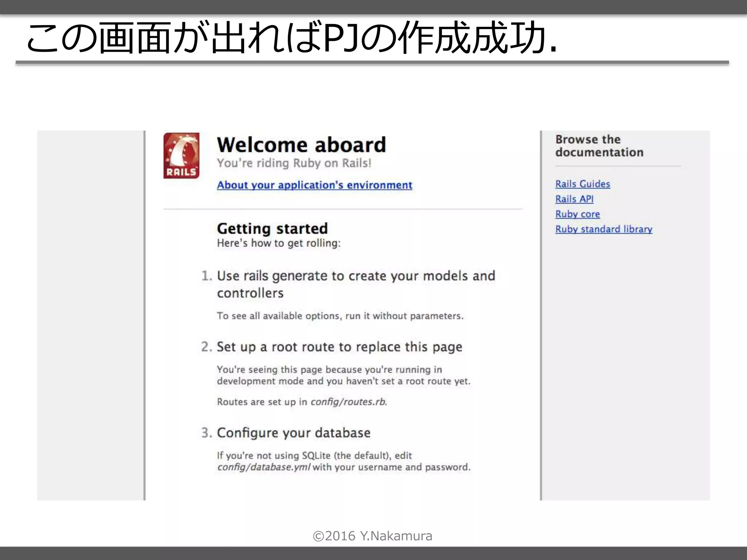
Task: Click Here's how to get rolling text
Action: 279,243
